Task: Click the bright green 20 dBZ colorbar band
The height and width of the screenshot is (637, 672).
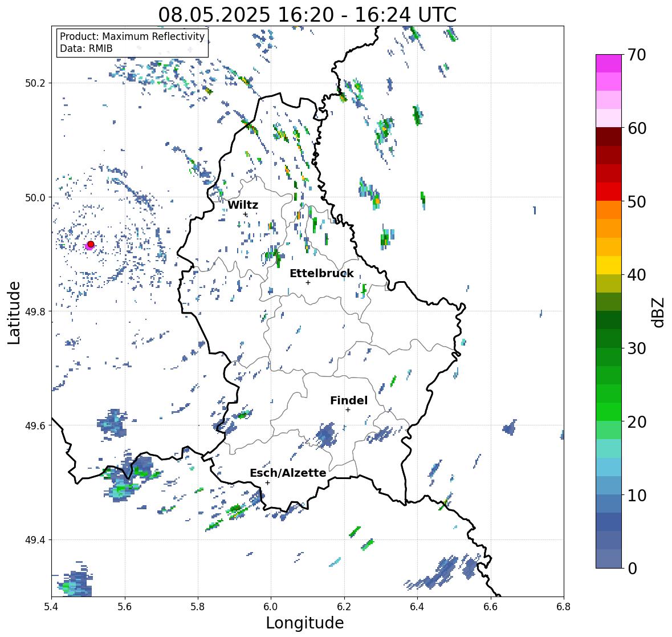Action: pyautogui.click(x=609, y=412)
